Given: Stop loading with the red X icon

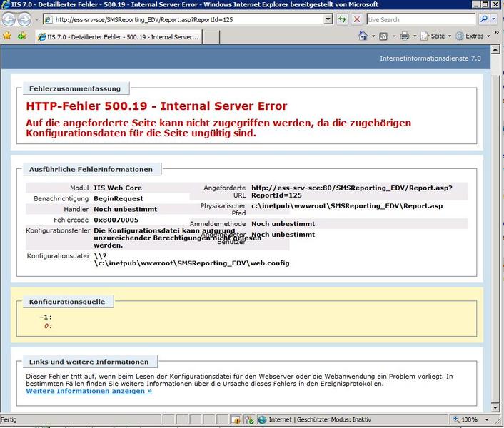Looking at the screenshot, I should tap(357, 19).
